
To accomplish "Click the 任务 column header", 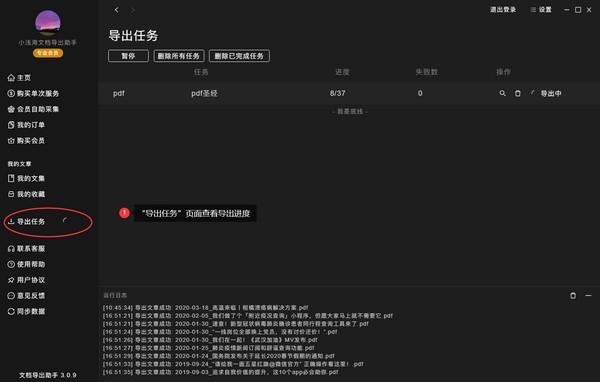I will [x=201, y=72].
